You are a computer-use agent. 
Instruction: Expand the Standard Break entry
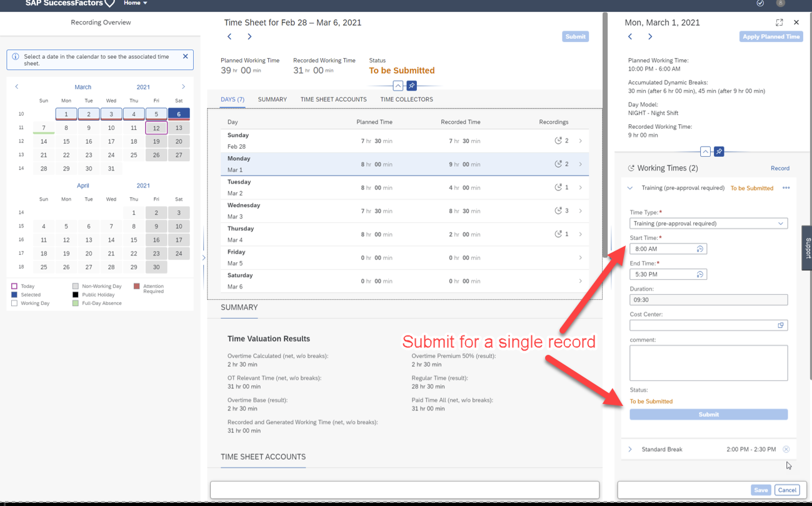[629, 449]
